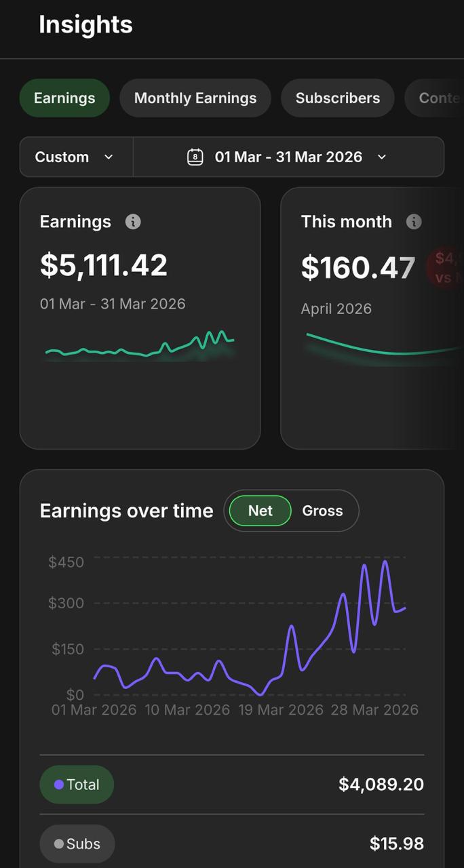
Task: Switch earnings chart to Net
Action: pyautogui.click(x=260, y=511)
